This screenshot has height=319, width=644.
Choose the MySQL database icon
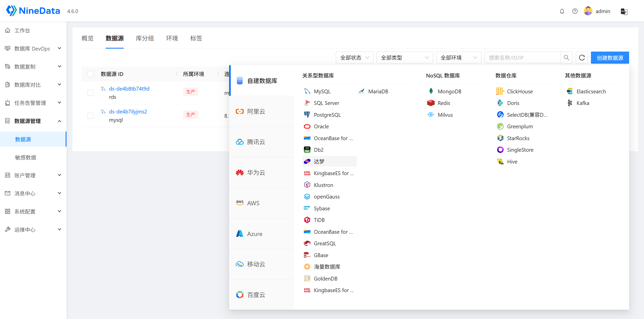click(307, 91)
